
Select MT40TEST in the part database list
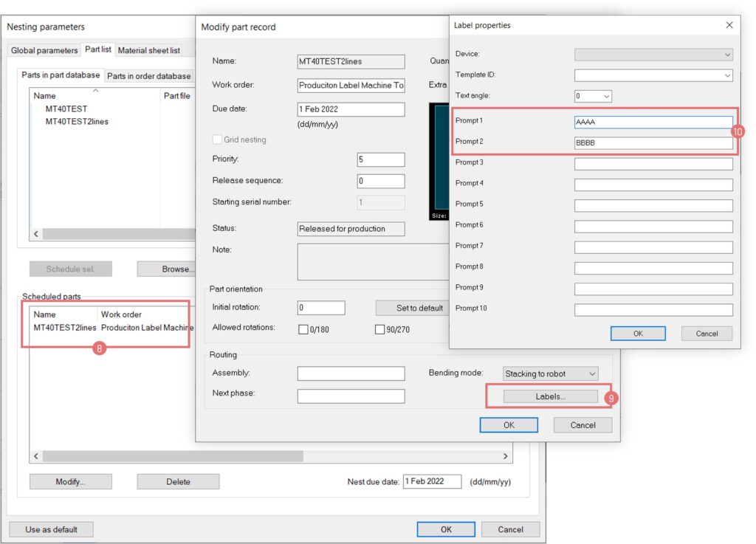point(66,109)
